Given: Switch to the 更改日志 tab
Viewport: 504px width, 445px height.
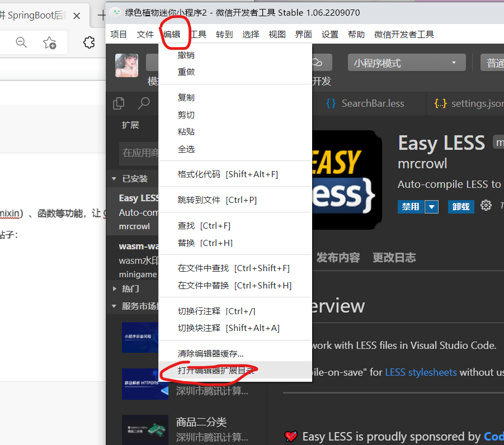Looking at the screenshot, I should pos(394,258).
